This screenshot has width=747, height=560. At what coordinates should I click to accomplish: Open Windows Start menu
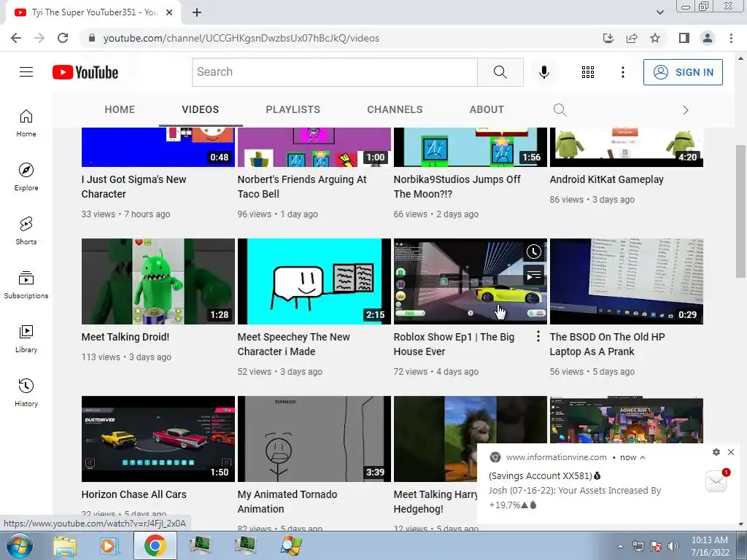pyautogui.click(x=20, y=545)
